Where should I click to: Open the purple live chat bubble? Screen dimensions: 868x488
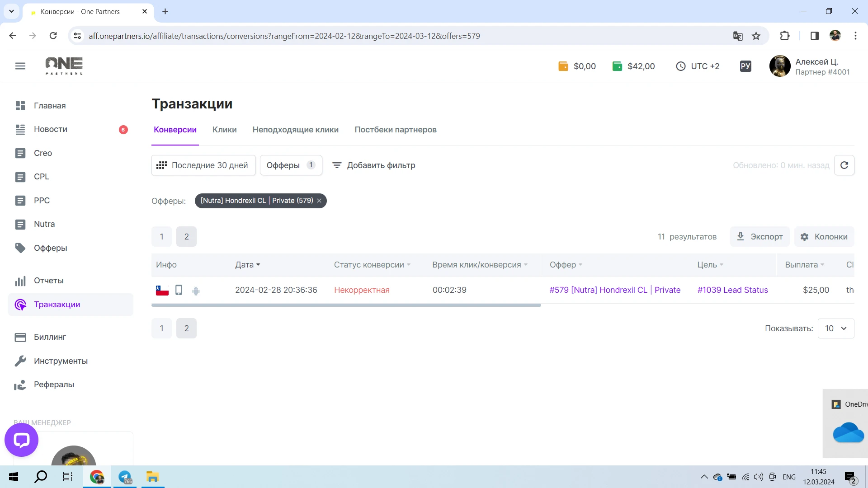pos(21,440)
